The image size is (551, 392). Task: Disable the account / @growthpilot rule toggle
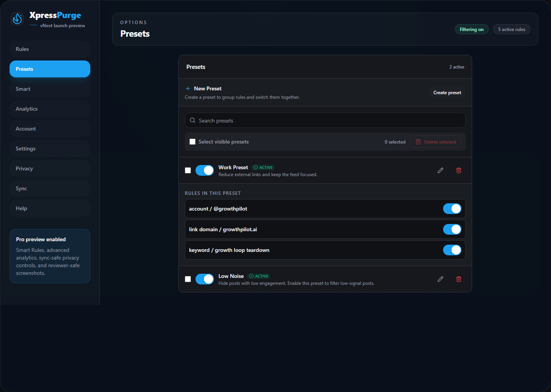point(452,209)
